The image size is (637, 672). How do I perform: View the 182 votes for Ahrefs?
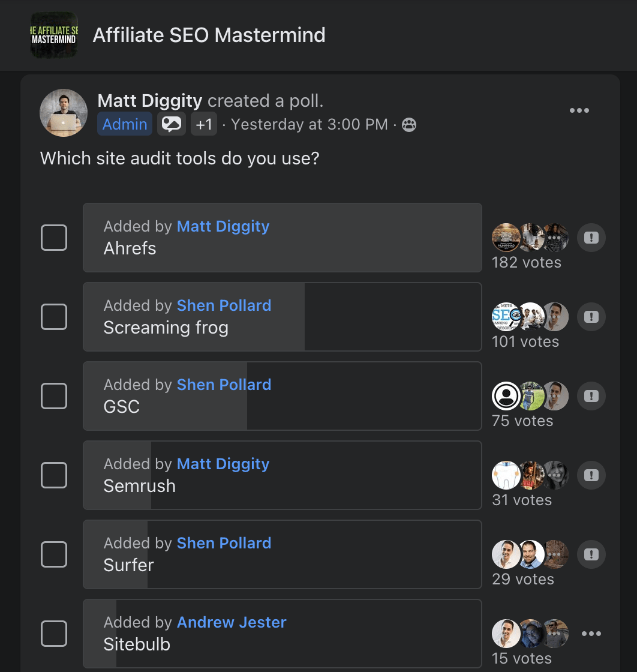pos(526,262)
